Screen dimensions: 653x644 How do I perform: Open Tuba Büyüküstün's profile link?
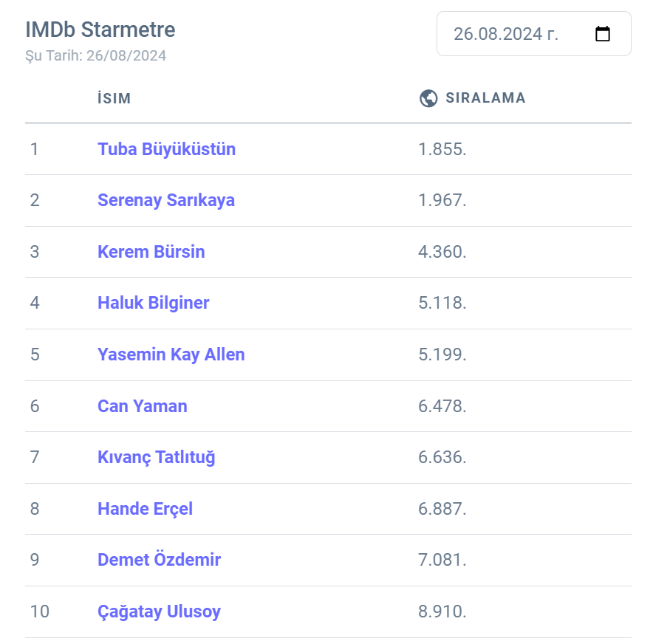pos(166,149)
